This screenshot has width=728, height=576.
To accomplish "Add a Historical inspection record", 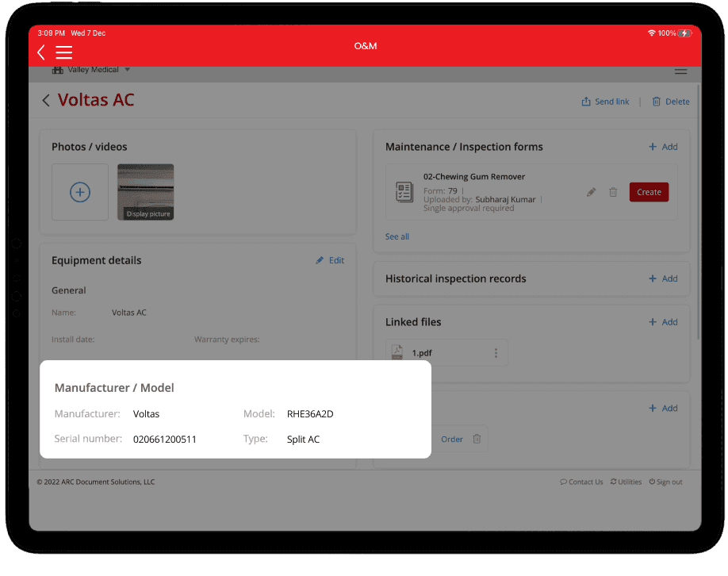I will pos(663,278).
